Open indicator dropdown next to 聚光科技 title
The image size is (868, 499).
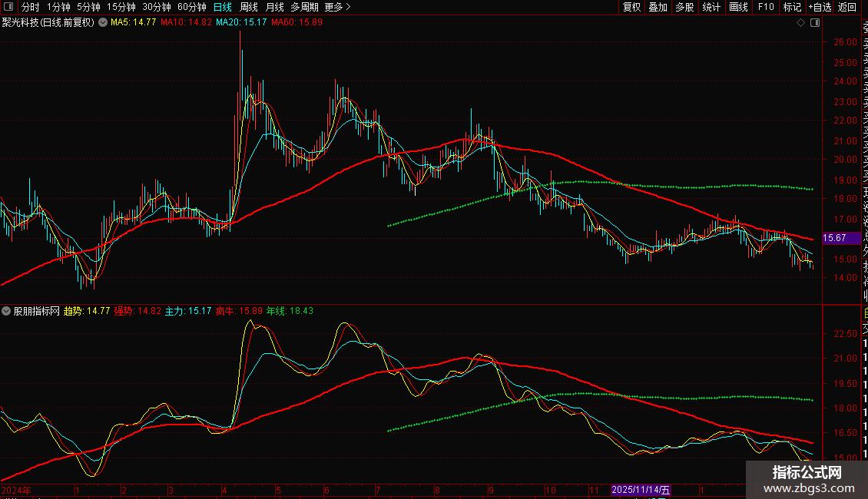pyautogui.click(x=103, y=22)
